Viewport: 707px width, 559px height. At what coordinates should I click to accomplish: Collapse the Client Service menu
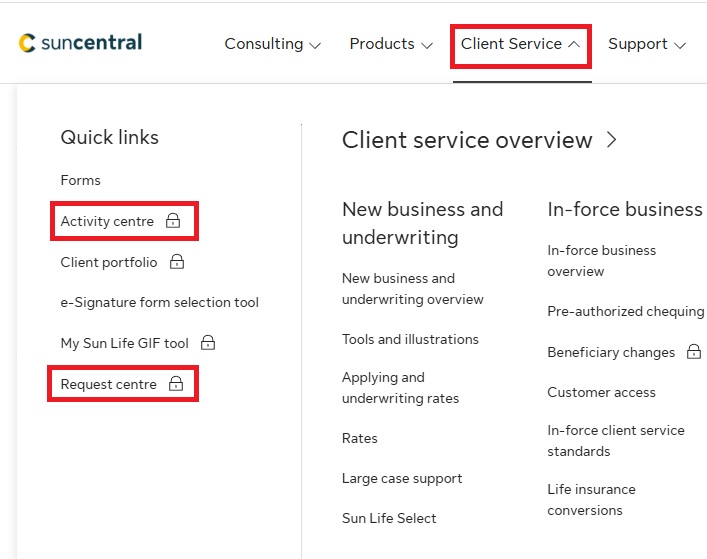[x=520, y=44]
